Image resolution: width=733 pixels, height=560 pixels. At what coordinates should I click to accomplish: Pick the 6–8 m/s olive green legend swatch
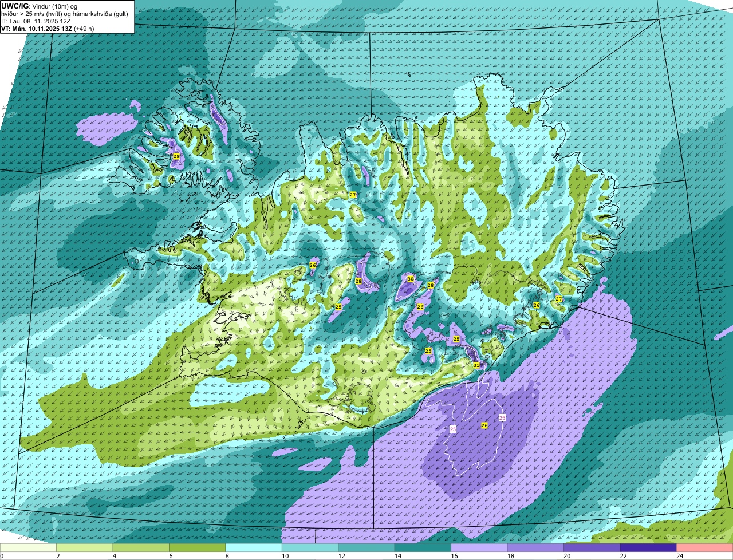(198, 547)
